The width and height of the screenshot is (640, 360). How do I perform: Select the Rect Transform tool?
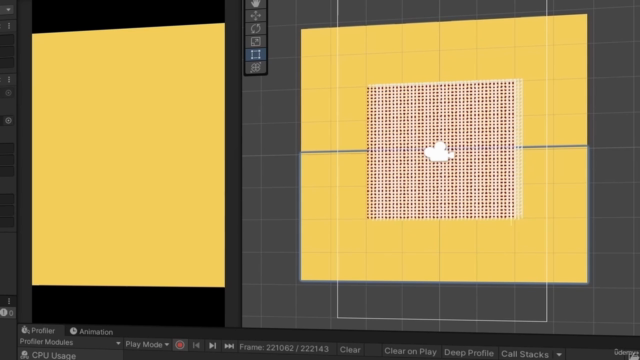point(256,54)
